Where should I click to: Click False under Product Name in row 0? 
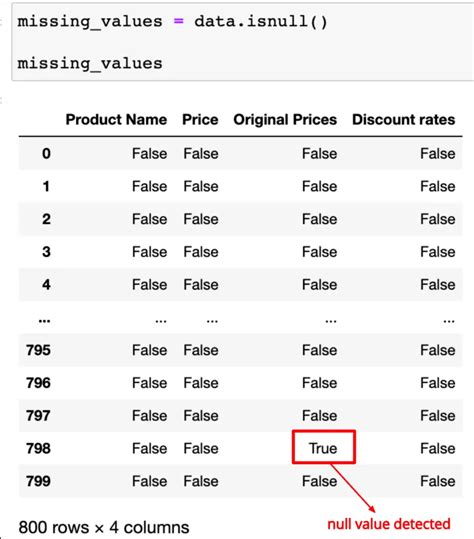[x=150, y=154]
